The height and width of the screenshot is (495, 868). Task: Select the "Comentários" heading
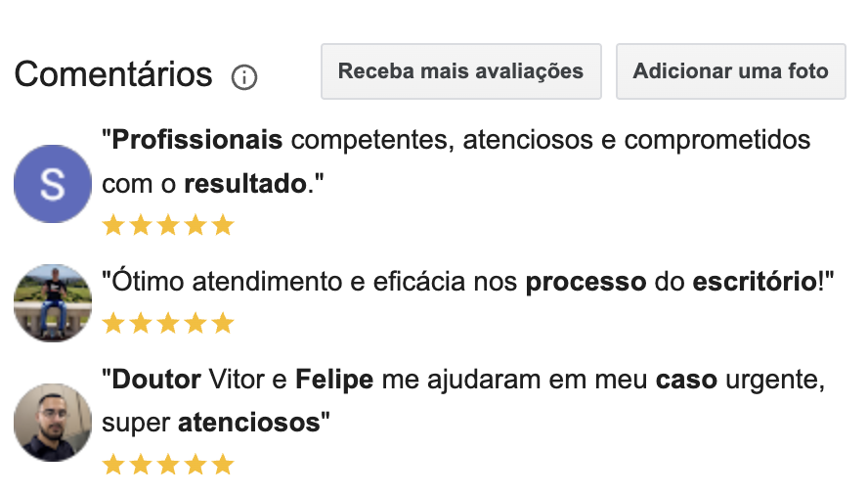[113, 74]
